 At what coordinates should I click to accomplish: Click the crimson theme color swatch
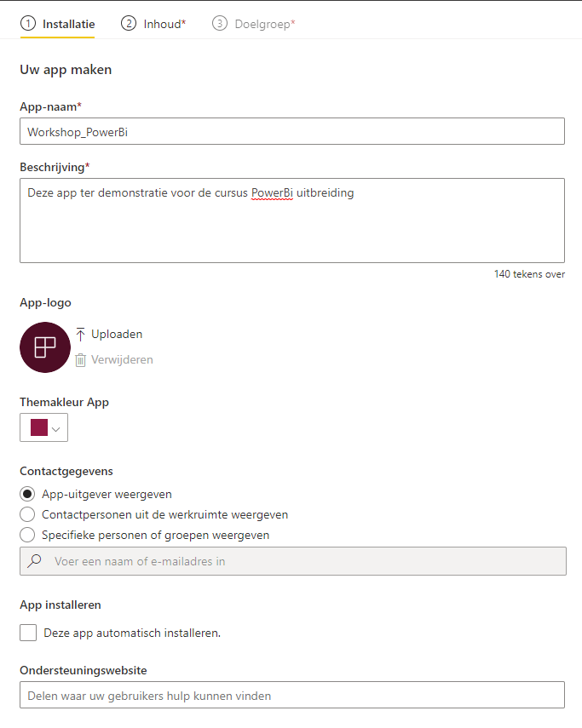39,427
